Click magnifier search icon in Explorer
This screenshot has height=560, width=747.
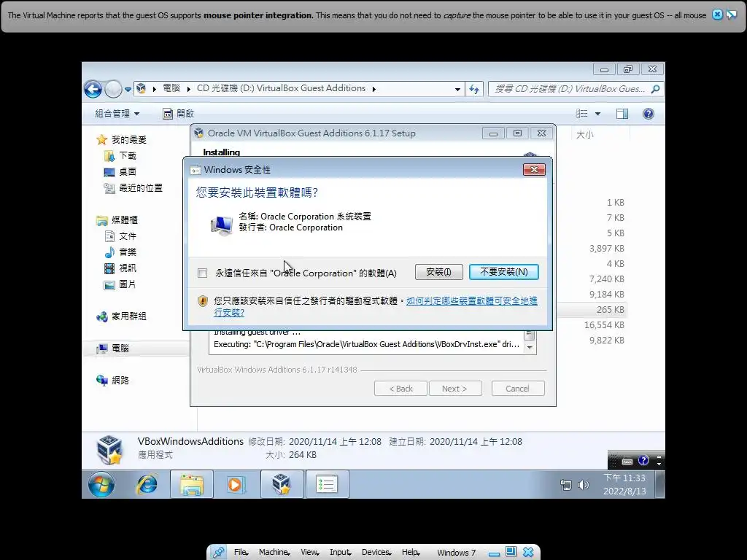[656, 89]
